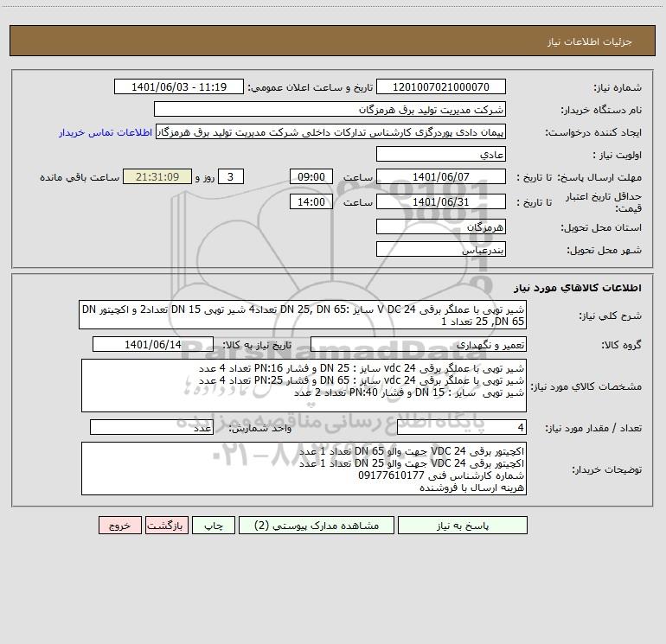Click the quantity field showing 4
666x644 pixels.
pos(462,428)
